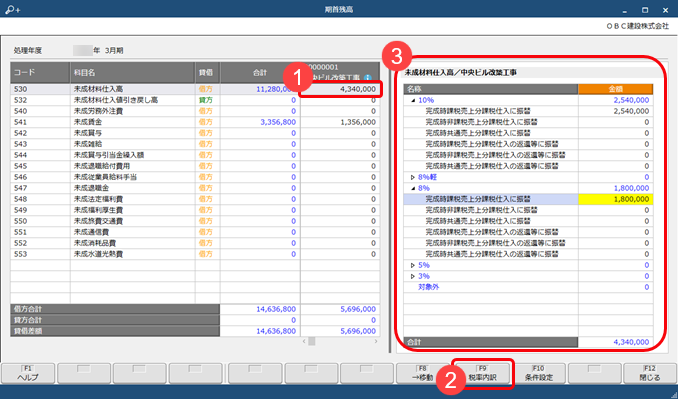Expand the 3% tax rate group
This screenshot has height=399, width=678.
(x=413, y=276)
